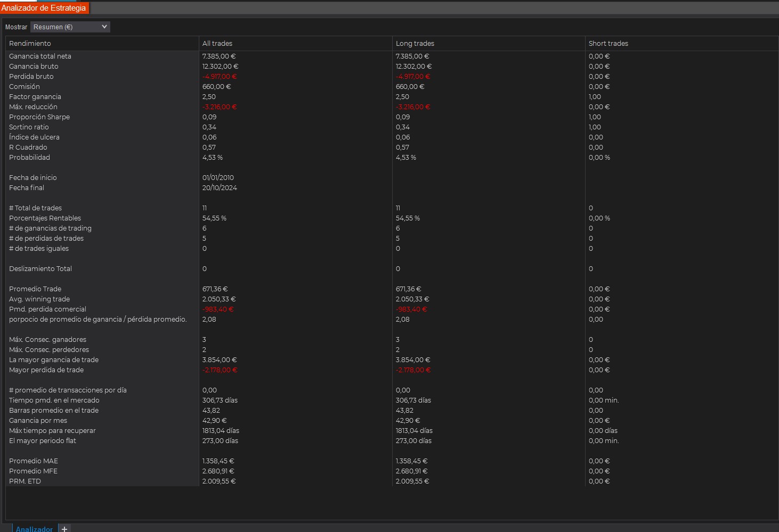The height and width of the screenshot is (532, 779).
Task: Click the Long trades column header
Action: (x=415, y=43)
